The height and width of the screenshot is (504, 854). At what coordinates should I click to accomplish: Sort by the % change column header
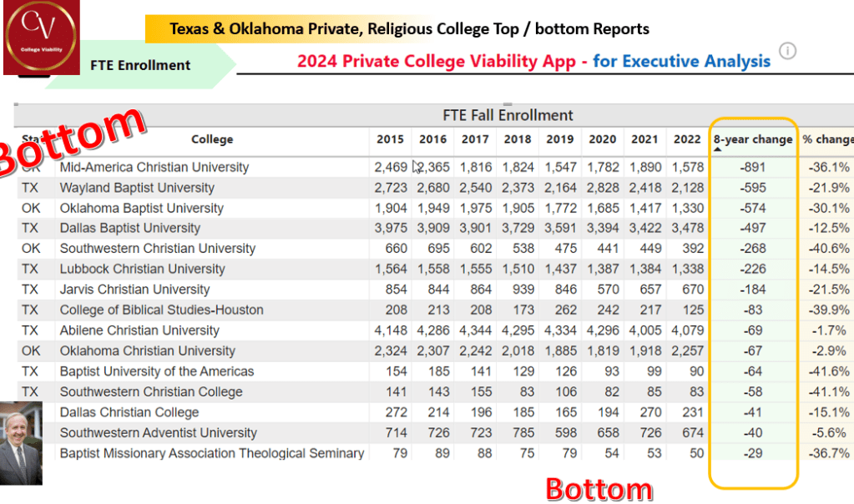click(x=827, y=139)
